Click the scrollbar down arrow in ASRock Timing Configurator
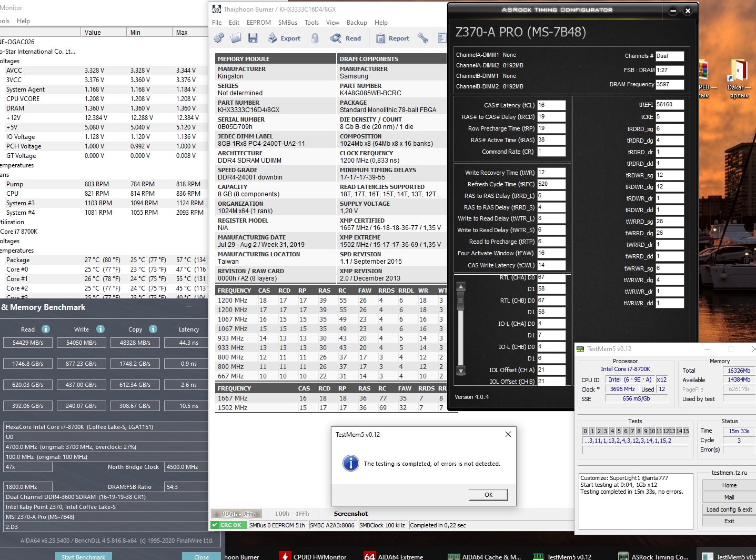The image size is (756, 560). [461, 371]
